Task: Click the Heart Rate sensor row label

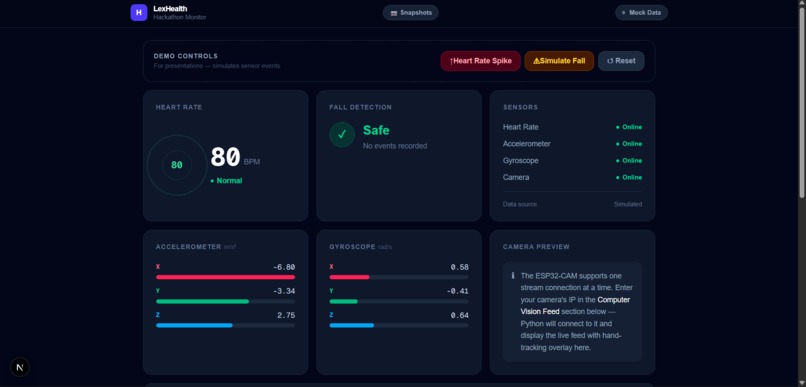Action: (x=521, y=127)
